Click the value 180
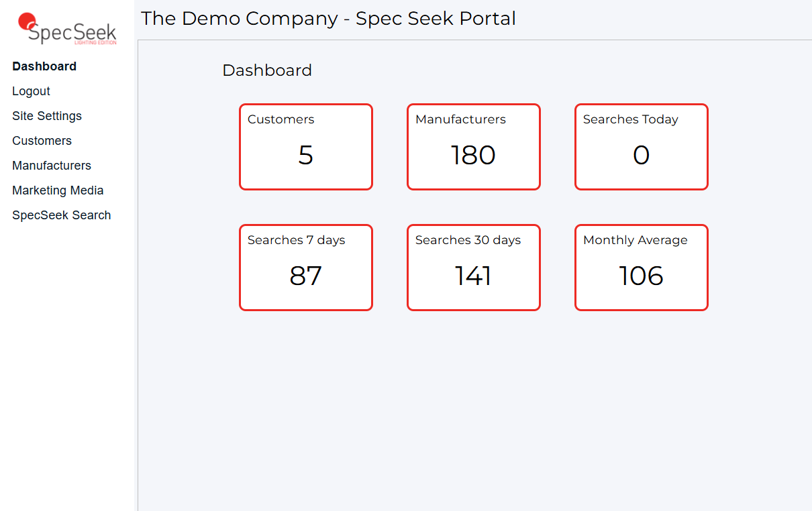 click(474, 155)
